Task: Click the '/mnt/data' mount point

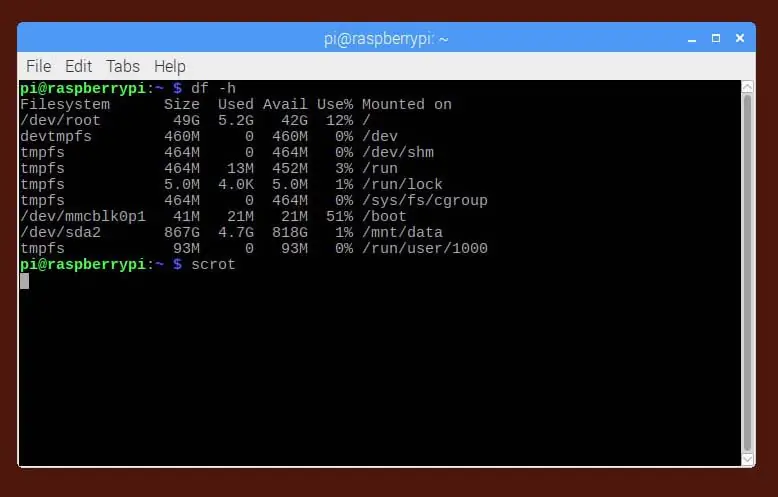Action: 402,233
